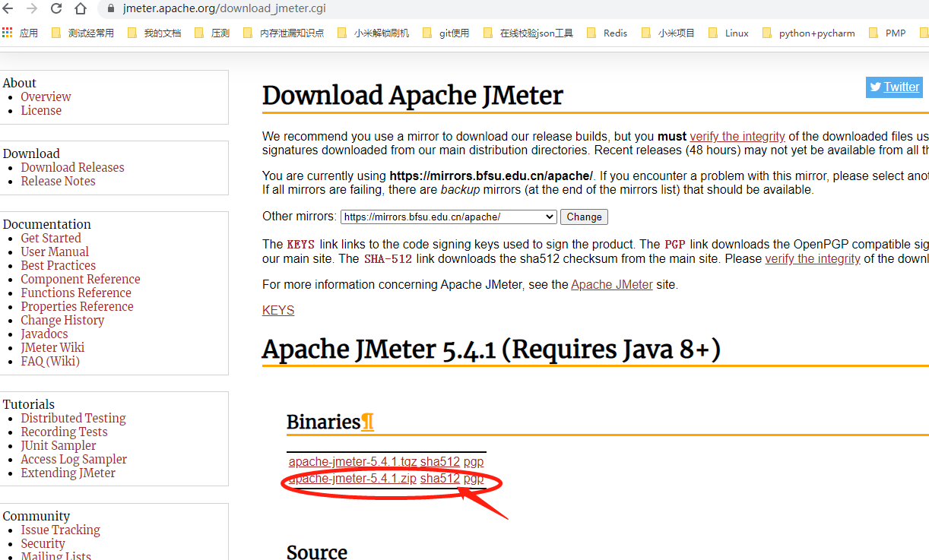Click the Twitter button
This screenshot has height=560, width=929.
point(894,87)
